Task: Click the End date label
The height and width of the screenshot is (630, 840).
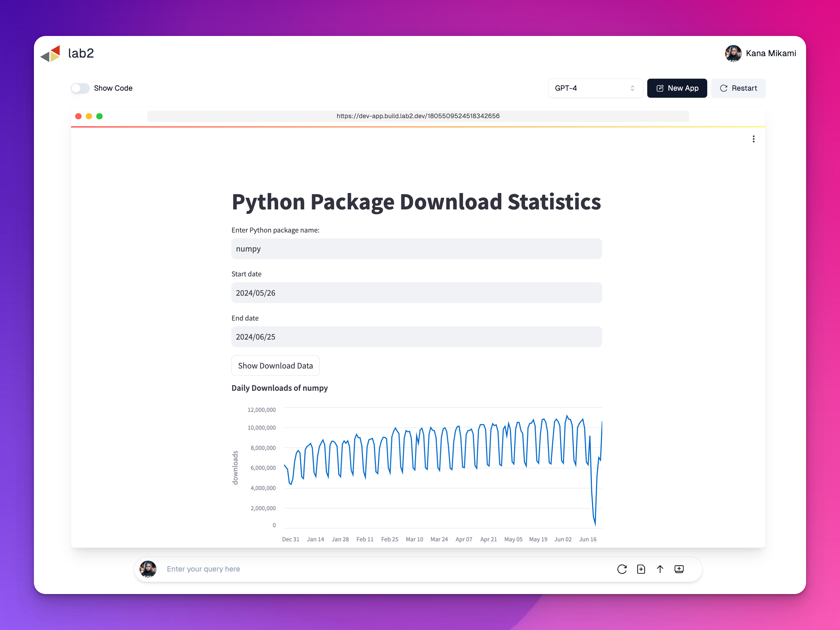Action: click(x=245, y=318)
